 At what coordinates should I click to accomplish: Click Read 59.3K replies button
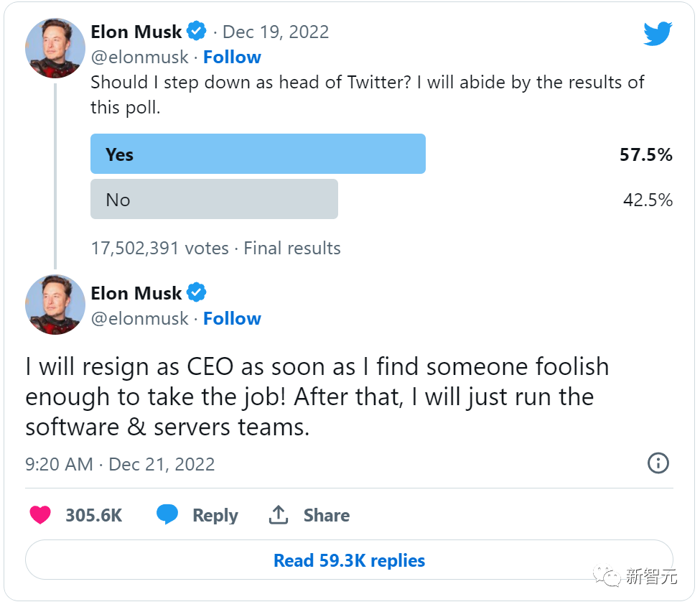[x=349, y=560]
